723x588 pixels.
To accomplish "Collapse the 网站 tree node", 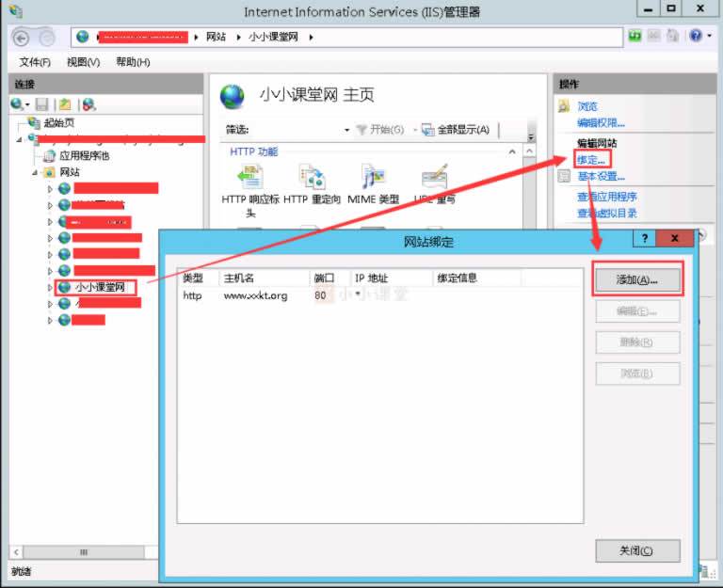I will pos(35,172).
